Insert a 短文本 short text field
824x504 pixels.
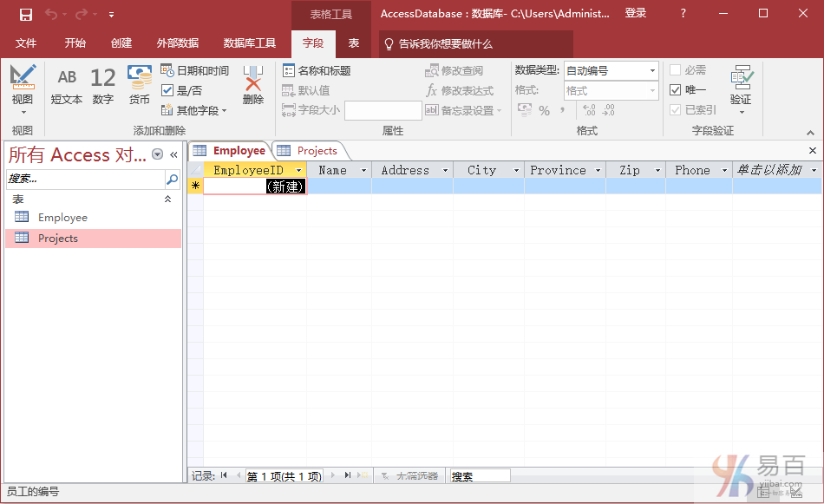coord(67,85)
